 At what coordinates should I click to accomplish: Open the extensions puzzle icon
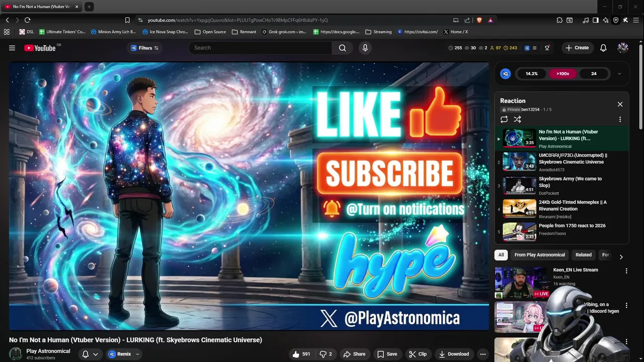pos(559,20)
